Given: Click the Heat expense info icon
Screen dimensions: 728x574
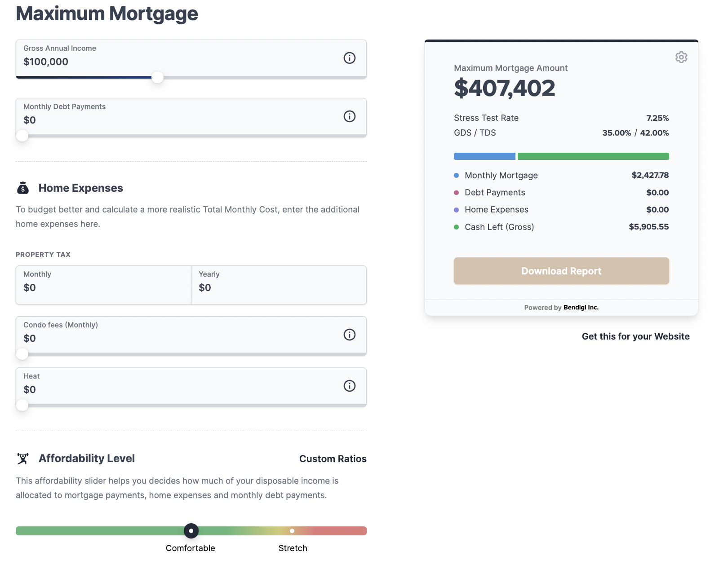Looking at the screenshot, I should (x=350, y=385).
